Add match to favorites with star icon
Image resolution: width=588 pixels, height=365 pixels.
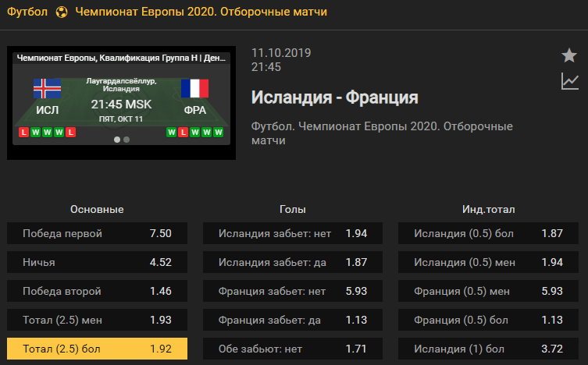point(569,55)
